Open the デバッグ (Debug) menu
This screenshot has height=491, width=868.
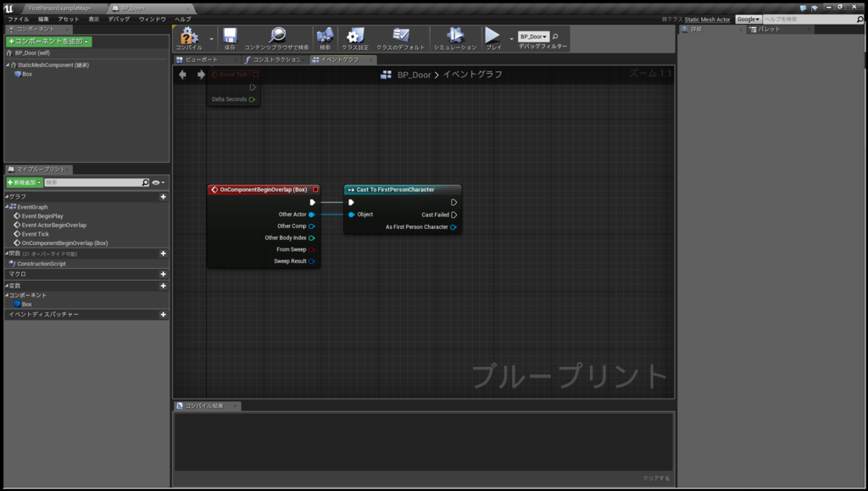119,20
